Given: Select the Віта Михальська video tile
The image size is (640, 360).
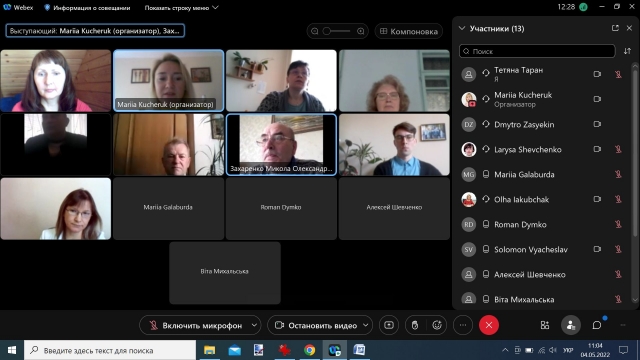Looking at the screenshot, I should 225,273.
